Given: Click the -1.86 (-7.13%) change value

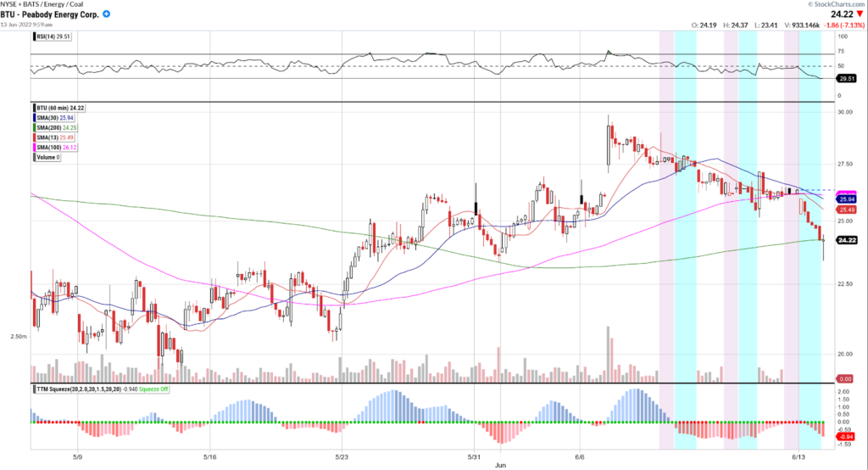Looking at the screenshot, I should [844, 25].
